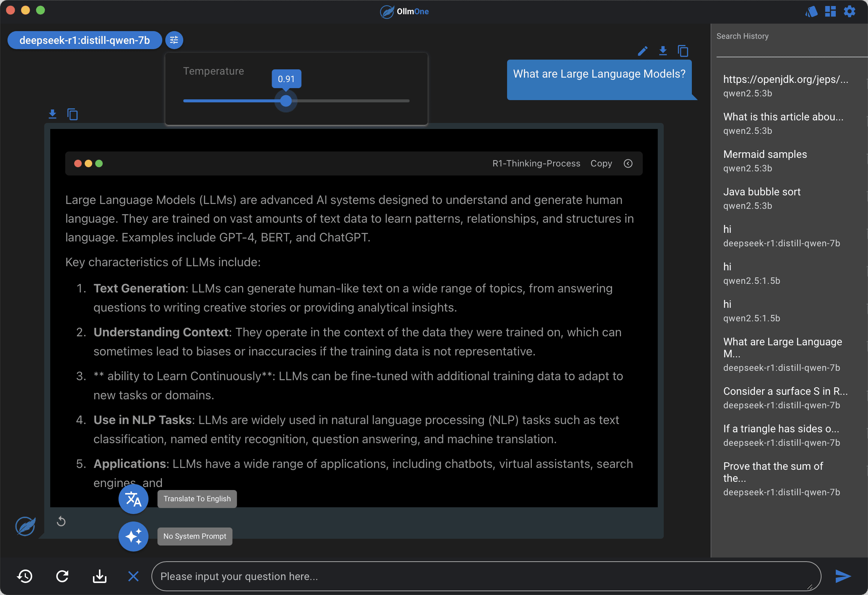Copy the answer using icon above response
Viewport: 868px width, 595px height.
click(x=72, y=114)
